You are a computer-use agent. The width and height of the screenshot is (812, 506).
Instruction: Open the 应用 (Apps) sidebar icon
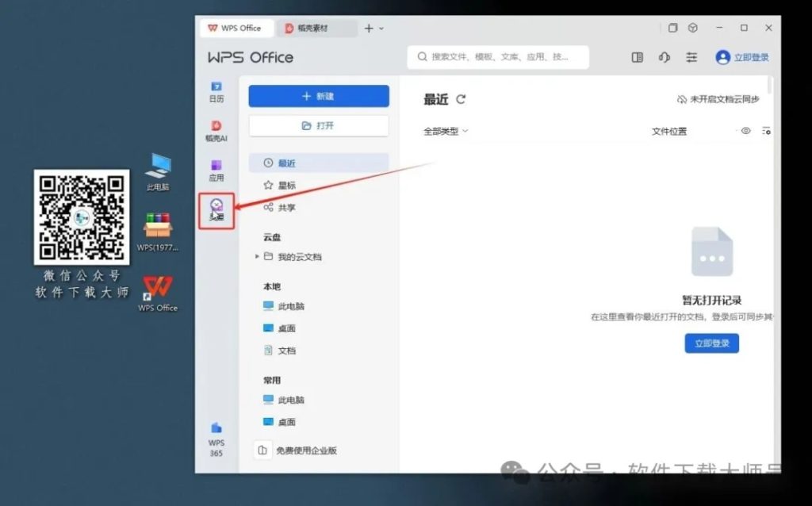pyautogui.click(x=216, y=167)
